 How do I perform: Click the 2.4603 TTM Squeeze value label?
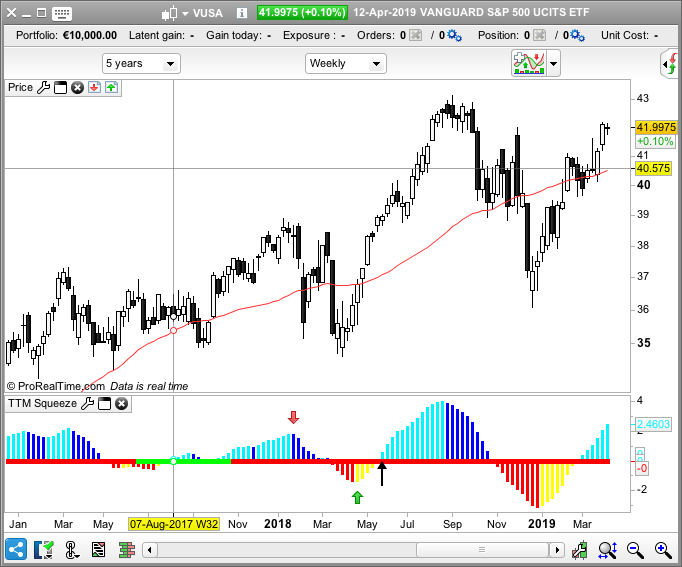(x=653, y=424)
